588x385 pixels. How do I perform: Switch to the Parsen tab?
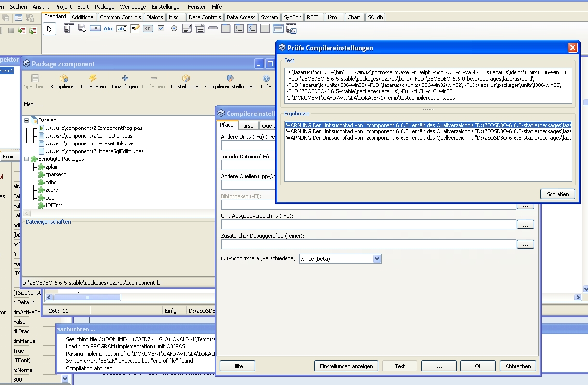point(248,126)
